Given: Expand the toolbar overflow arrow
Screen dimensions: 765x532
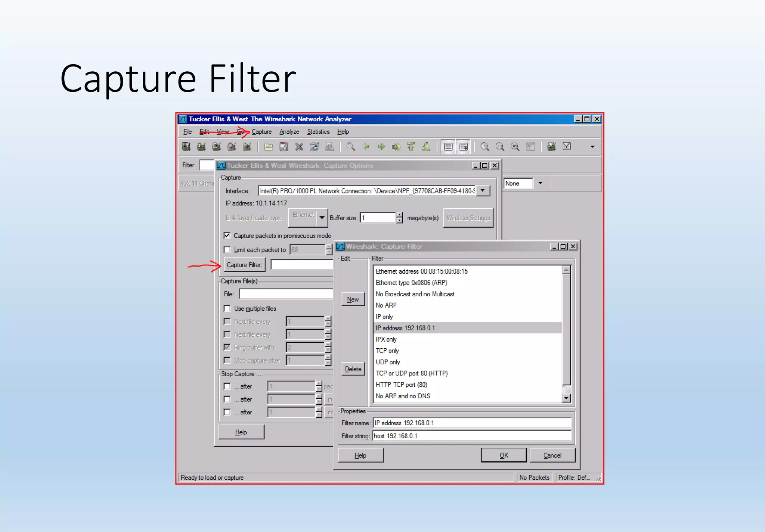Looking at the screenshot, I should (592, 147).
